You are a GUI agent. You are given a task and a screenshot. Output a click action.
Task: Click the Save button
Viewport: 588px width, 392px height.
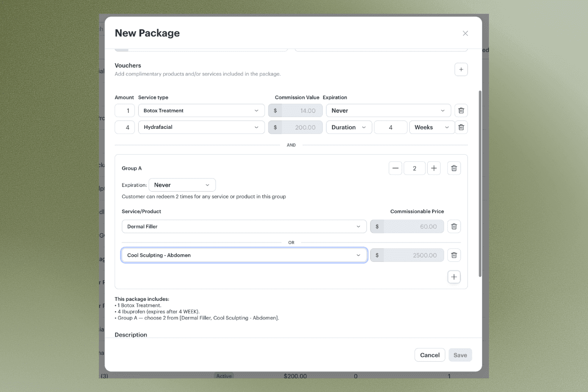click(460, 355)
